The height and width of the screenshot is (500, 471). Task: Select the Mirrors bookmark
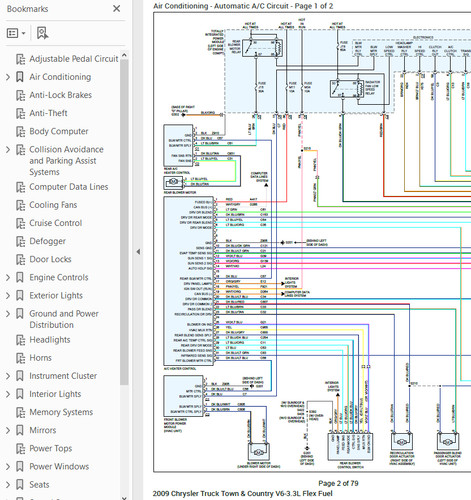pos(43,430)
